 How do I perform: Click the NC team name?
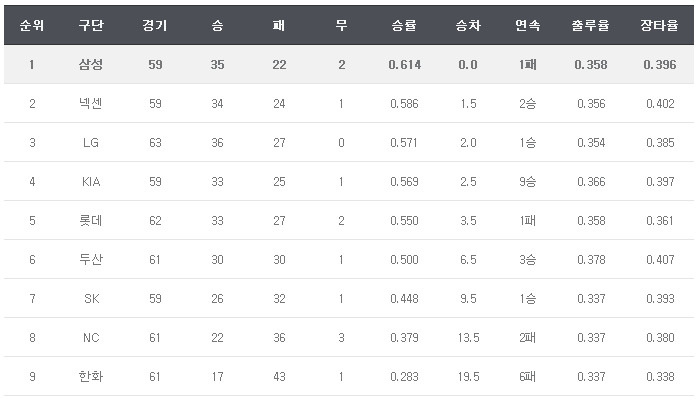(91, 337)
